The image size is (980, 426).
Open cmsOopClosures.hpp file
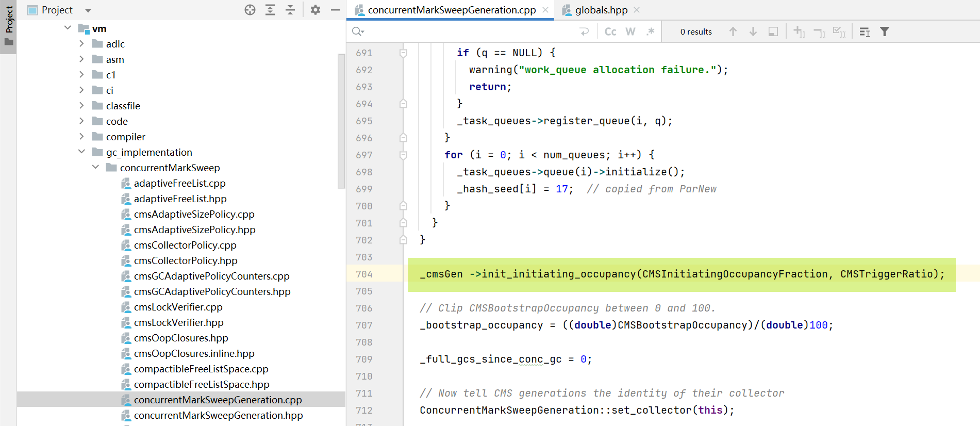click(181, 338)
